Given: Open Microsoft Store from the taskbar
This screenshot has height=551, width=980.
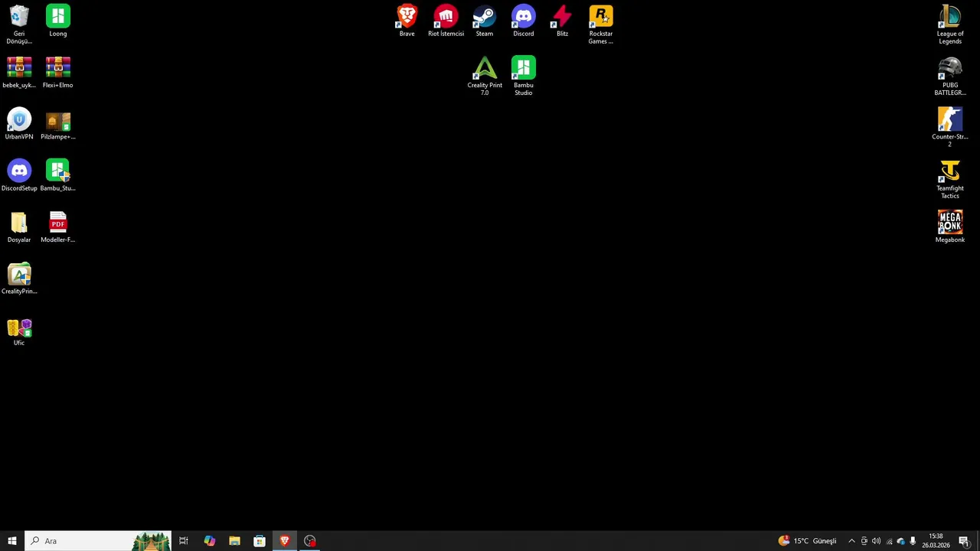Looking at the screenshot, I should coord(260,541).
